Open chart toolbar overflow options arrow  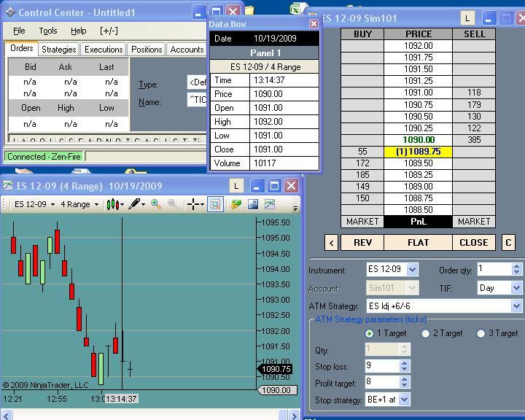click(295, 209)
